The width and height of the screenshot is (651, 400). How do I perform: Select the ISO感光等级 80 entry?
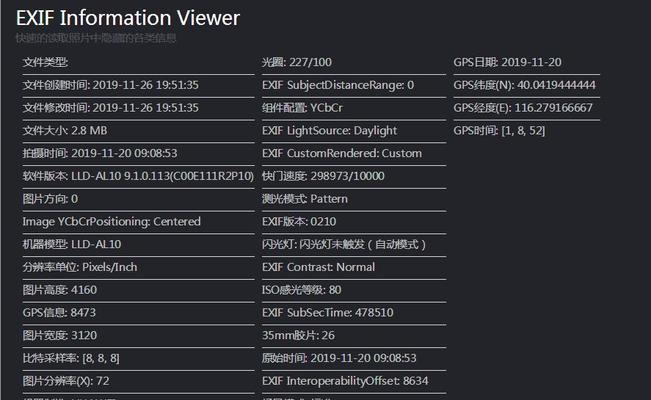(301, 290)
